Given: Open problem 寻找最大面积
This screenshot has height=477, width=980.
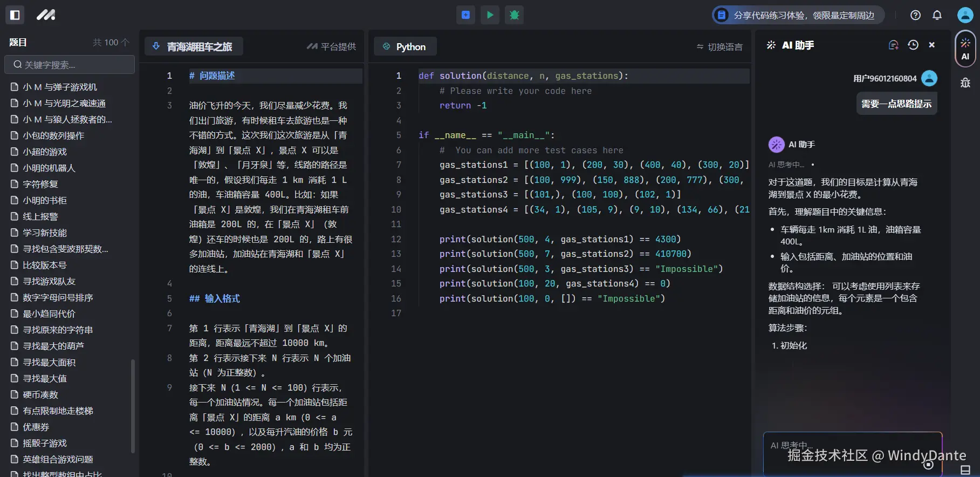Looking at the screenshot, I should tap(49, 362).
